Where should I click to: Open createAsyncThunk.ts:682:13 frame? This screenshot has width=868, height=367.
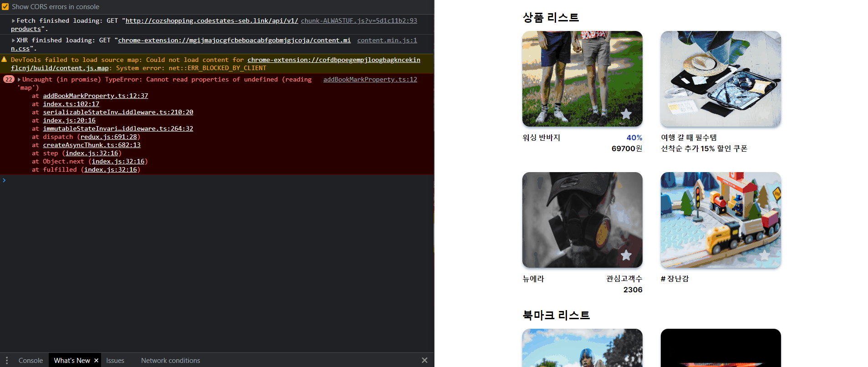point(92,145)
